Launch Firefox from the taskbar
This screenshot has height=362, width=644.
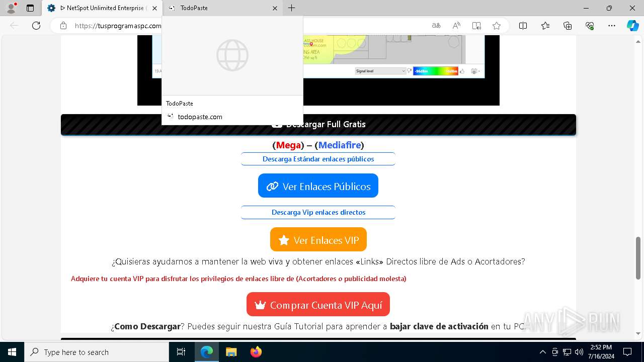(x=256, y=352)
